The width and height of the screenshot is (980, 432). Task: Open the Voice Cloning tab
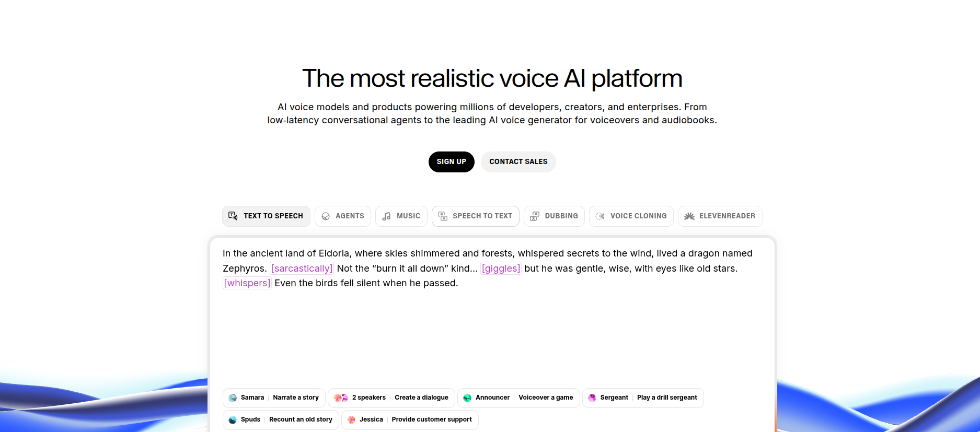tap(631, 216)
